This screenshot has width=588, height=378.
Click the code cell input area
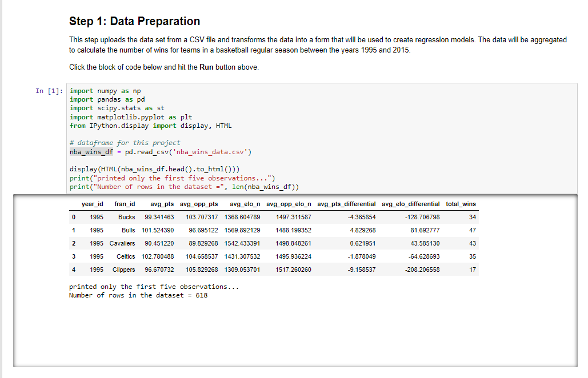click(322, 139)
